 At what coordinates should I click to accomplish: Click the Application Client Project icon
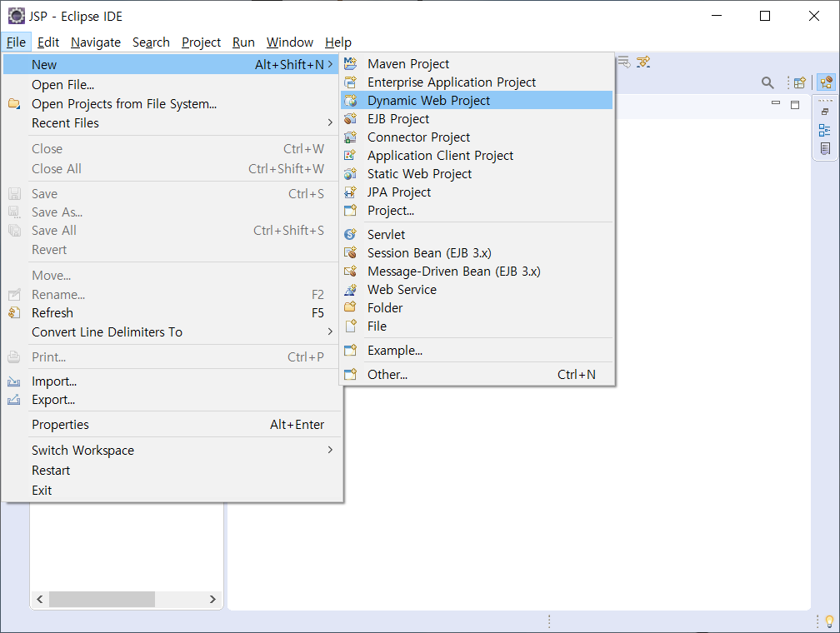point(350,155)
